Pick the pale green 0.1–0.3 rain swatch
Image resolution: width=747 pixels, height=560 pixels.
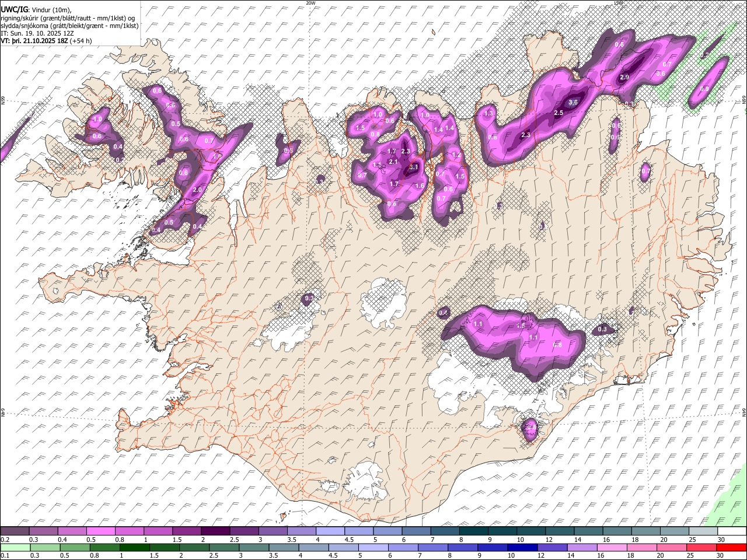pos(15,547)
